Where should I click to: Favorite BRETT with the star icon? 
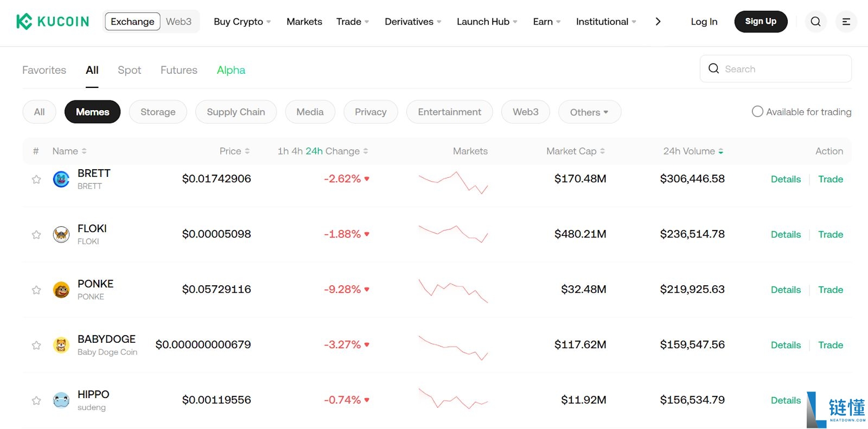coord(36,180)
